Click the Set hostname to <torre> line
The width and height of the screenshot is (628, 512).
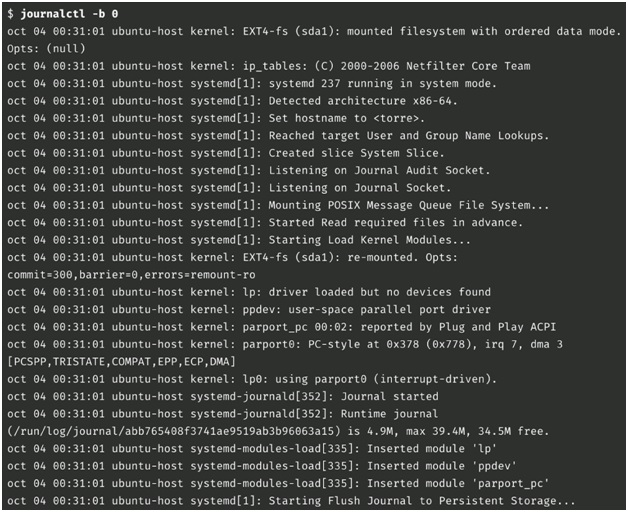(x=216, y=118)
